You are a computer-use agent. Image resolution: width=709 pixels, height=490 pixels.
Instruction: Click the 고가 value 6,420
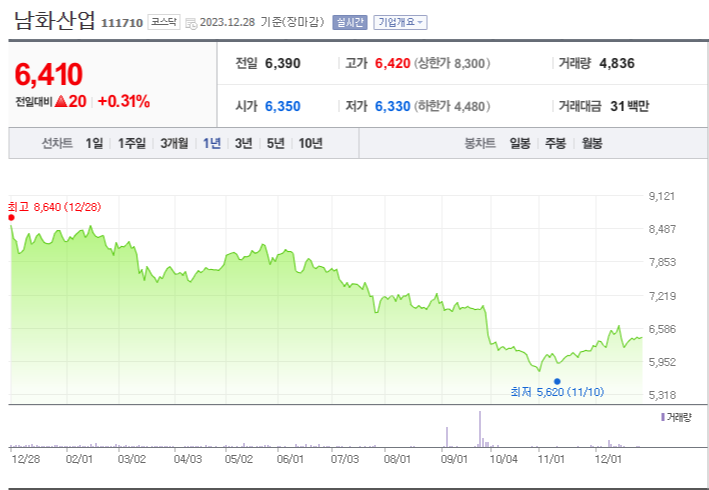tap(392, 63)
